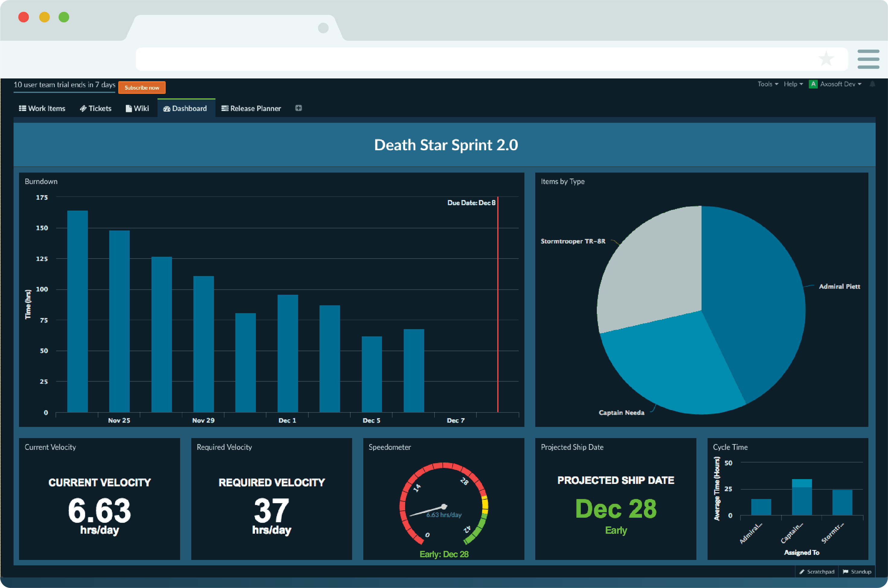The width and height of the screenshot is (888, 588).
Task: Click the burndown bar above Dec 5
Action: 372,374
